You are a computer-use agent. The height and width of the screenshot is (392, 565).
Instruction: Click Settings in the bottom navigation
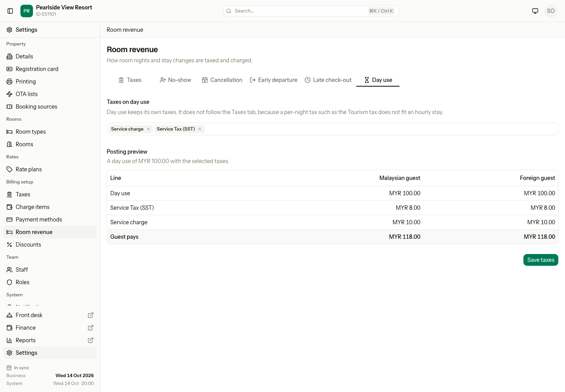[50, 353]
